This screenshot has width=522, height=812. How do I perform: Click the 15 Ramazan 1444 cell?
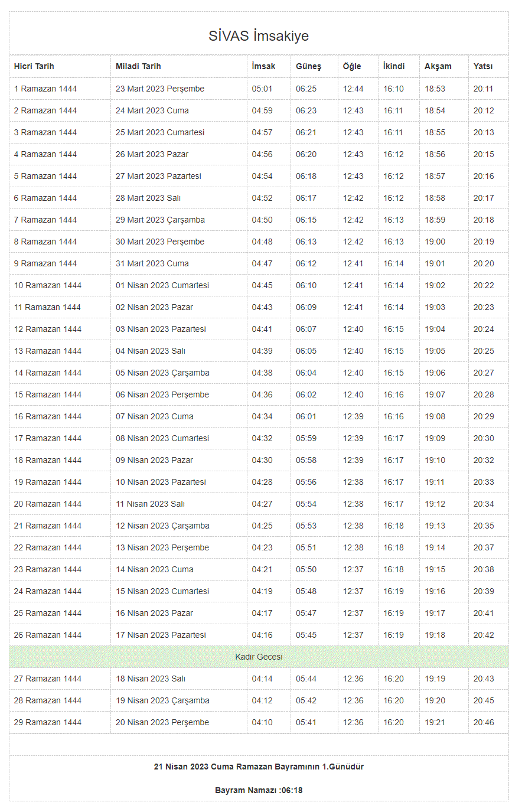click(x=48, y=394)
